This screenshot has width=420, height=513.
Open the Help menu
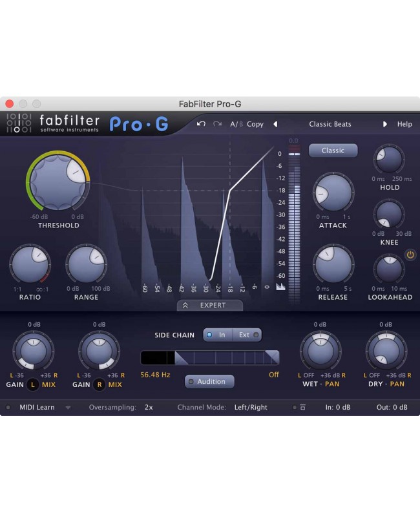pos(404,124)
